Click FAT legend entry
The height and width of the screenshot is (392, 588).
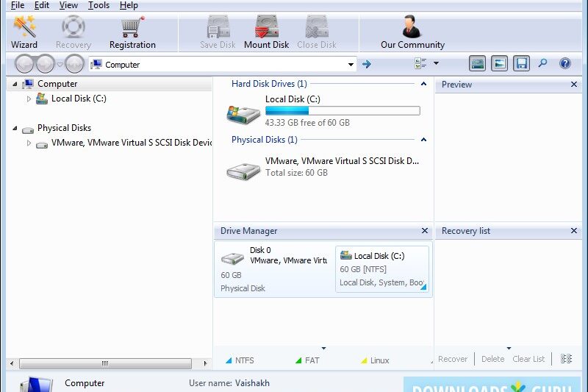307,360
